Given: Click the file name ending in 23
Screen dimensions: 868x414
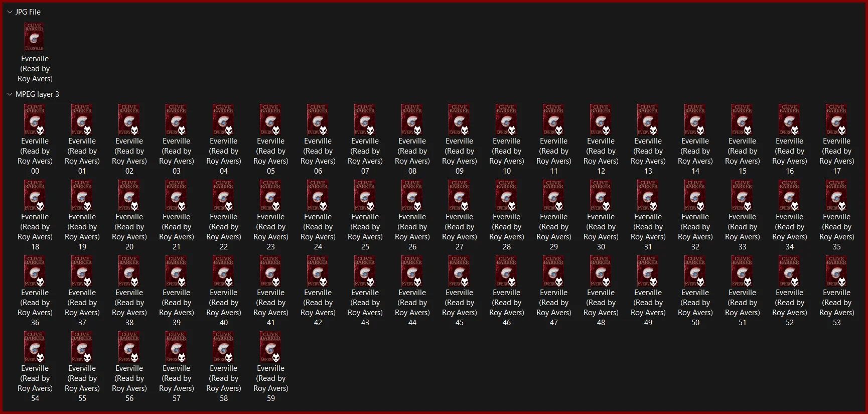Looking at the screenshot, I should tap(270, 232).
